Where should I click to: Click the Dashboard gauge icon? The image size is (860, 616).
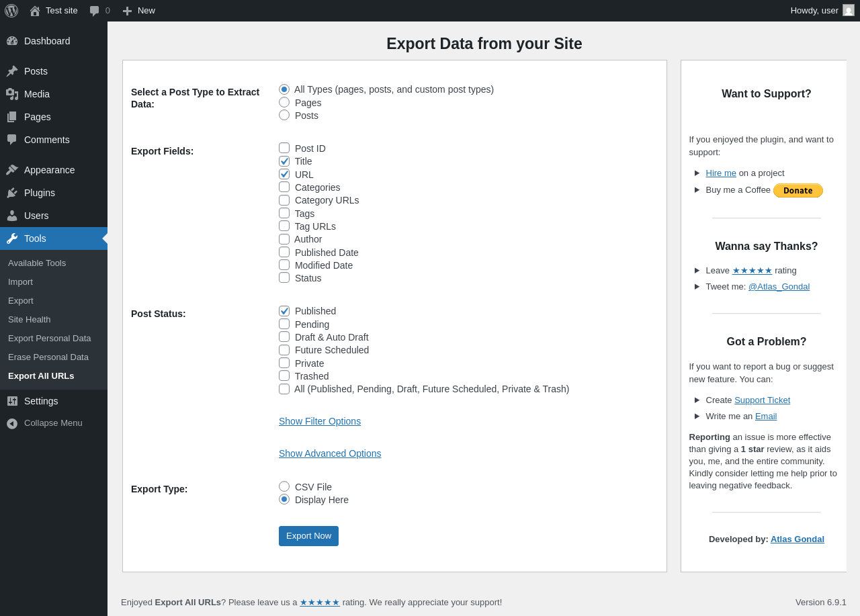coord(12,41)
